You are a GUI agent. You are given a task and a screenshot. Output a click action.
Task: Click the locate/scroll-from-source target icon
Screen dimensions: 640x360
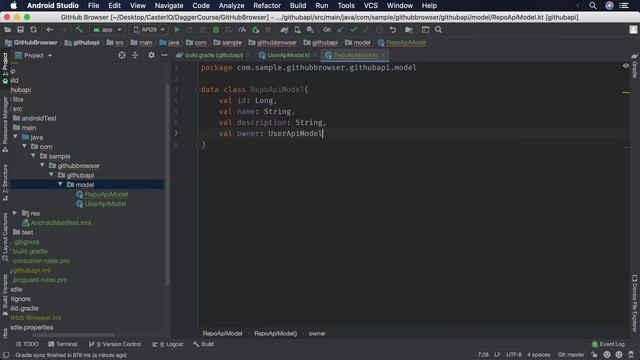(122, 55)
